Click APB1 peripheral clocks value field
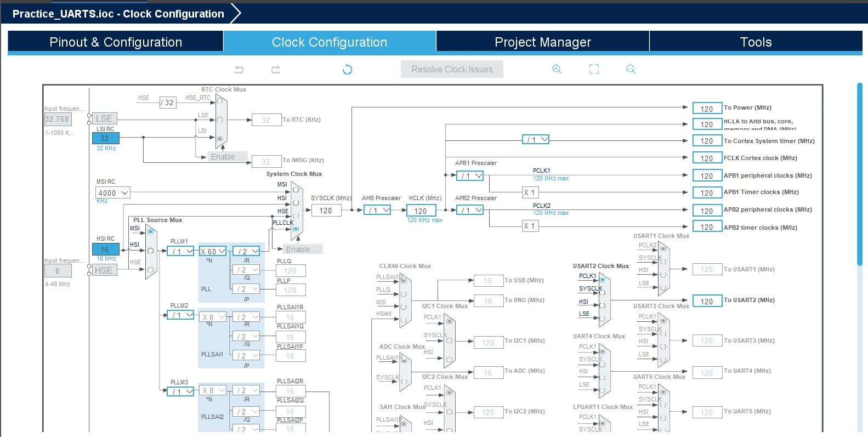This screenshot has width=868, height=437. 707,175
